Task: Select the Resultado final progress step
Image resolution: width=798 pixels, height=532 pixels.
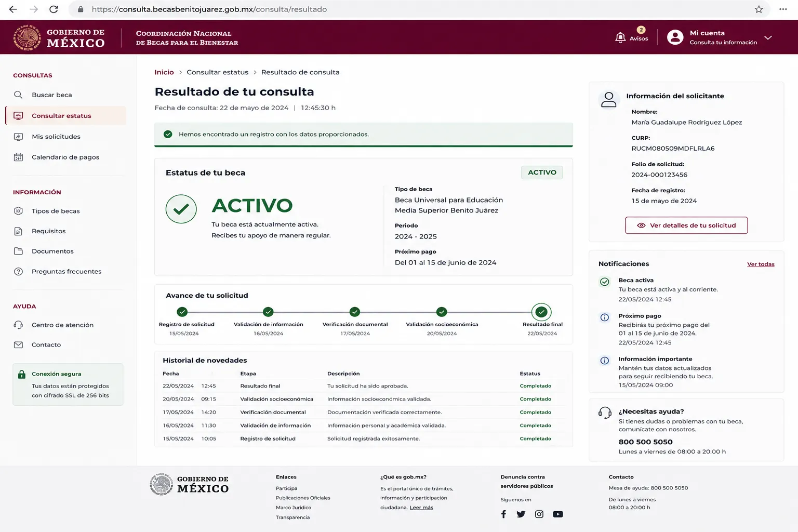Action: tap(541, 312)
